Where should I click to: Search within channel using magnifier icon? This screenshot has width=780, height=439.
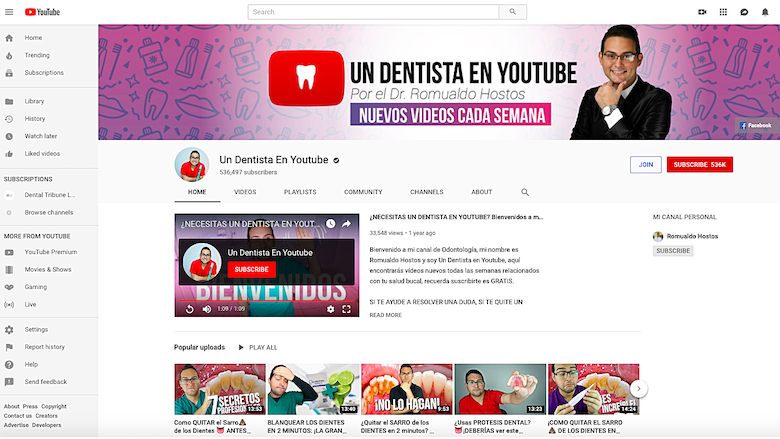point(525,192)
